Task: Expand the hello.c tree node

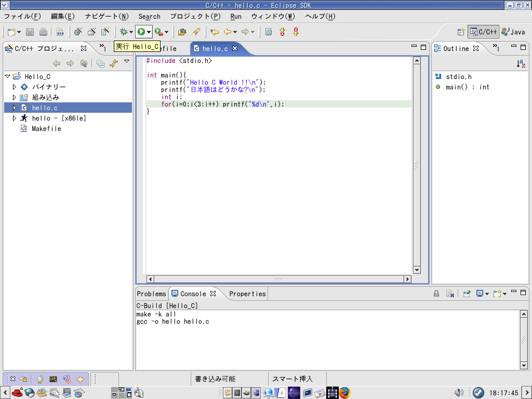Action: pyautogui.click(x=14, y=108)
